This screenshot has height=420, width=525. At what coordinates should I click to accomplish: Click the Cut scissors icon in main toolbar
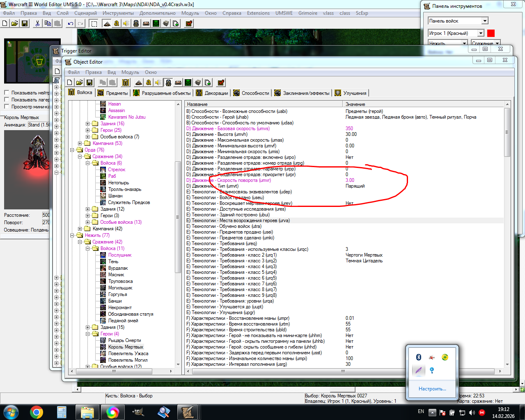[37, 23]
